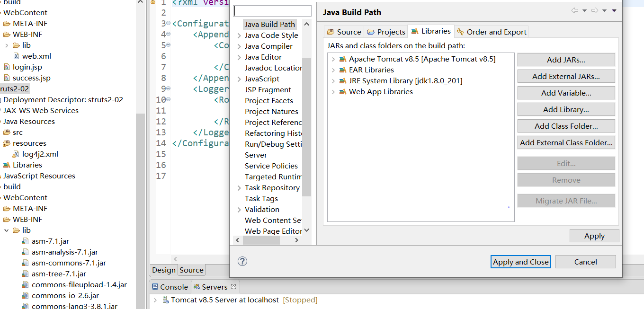Click the Tomcat v8.5 Server icon
The image size is (644, 309).
[x=165, y=300]
